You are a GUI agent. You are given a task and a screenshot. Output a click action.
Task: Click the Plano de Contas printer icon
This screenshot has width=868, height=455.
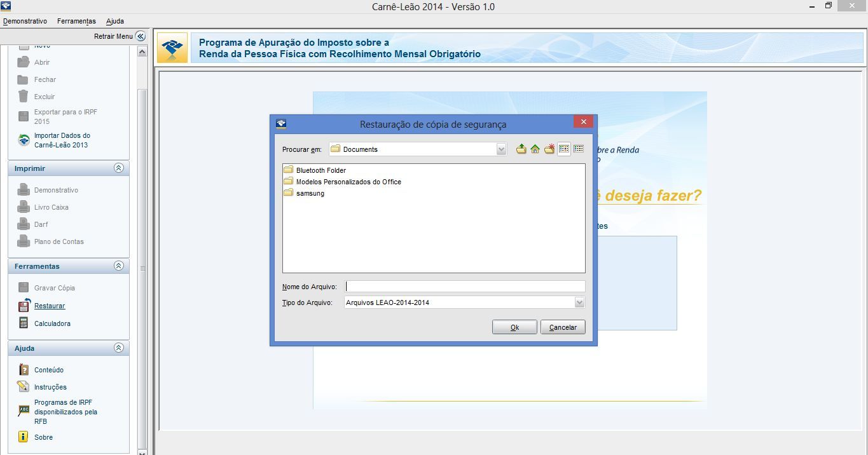[24, 241]
